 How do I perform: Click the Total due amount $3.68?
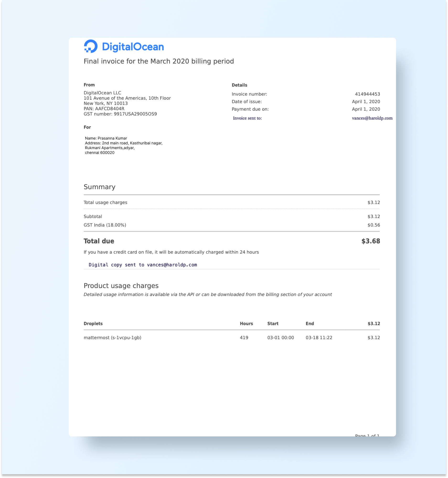pos(370,241)
